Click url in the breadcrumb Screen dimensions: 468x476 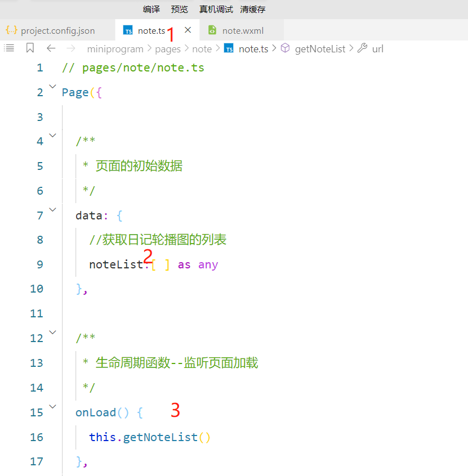[x=378, y=49]
